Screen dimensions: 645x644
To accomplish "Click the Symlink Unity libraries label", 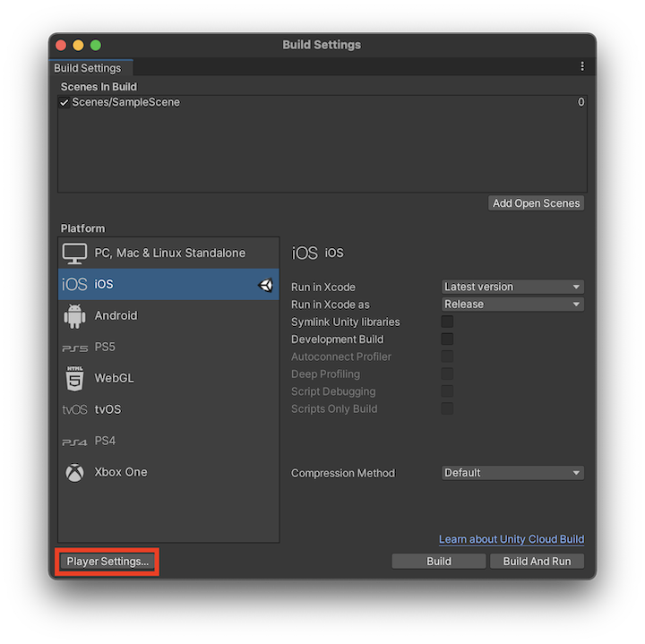I will pos(346,322).
